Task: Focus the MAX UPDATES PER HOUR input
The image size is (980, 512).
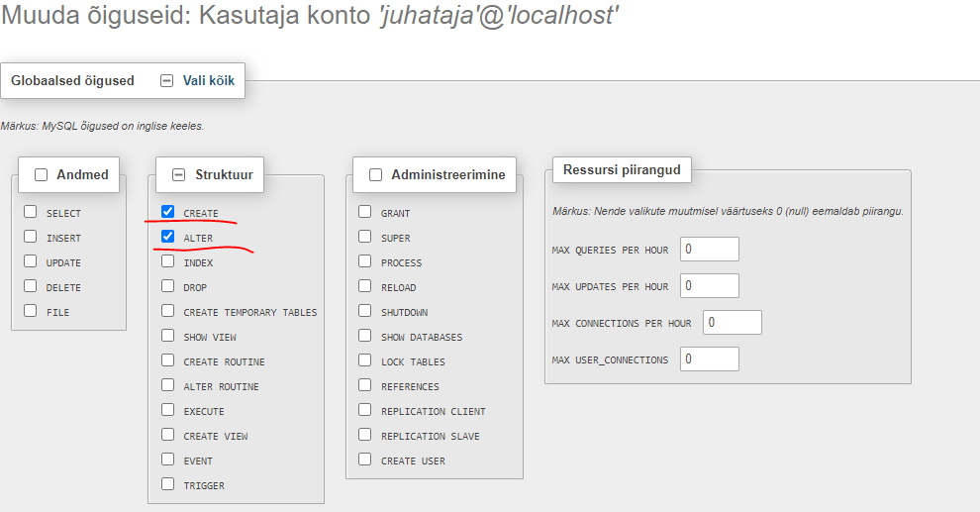Action: tap(709, 286)
